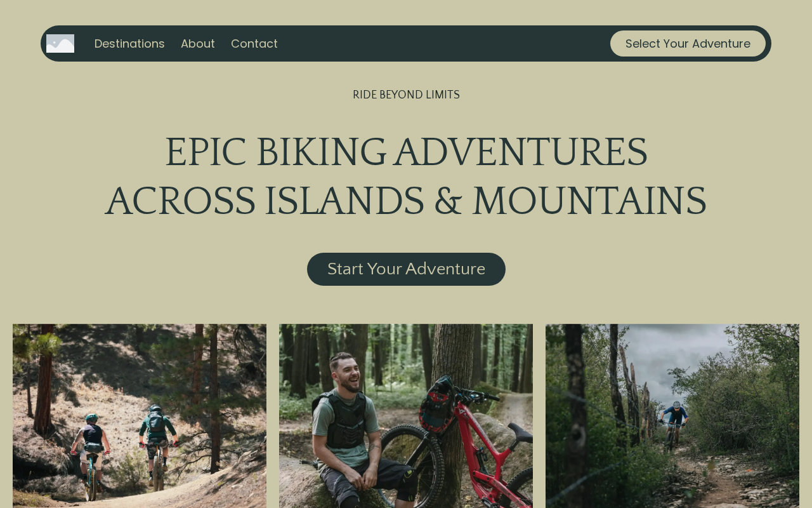
Task: Go to the About page
Action: [198, 44]
